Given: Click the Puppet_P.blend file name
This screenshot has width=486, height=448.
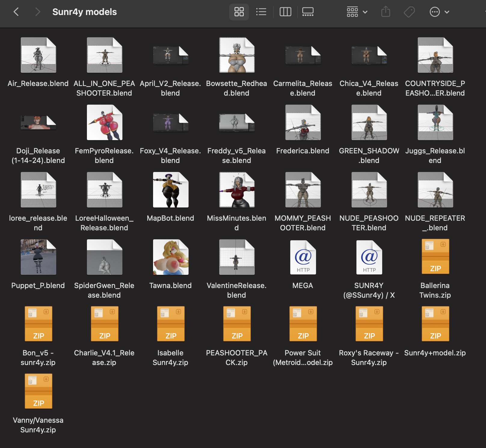Looking at the screenshot, I should coord(38,285).
